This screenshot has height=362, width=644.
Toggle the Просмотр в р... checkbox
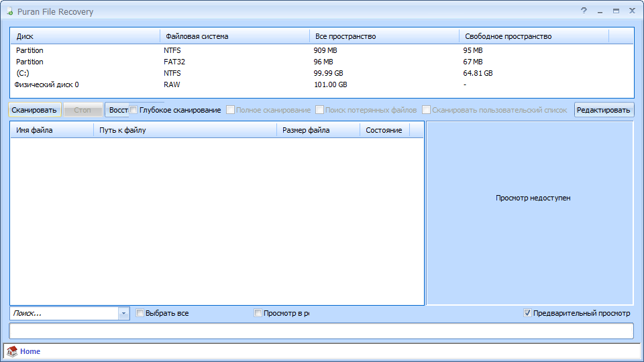(x=258, y=313)
